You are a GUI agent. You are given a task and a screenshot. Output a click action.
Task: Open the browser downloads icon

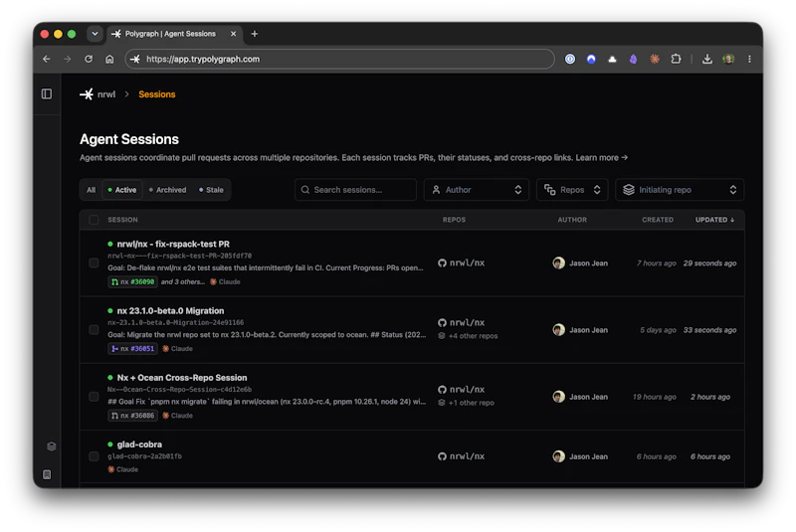pos(706,60)
